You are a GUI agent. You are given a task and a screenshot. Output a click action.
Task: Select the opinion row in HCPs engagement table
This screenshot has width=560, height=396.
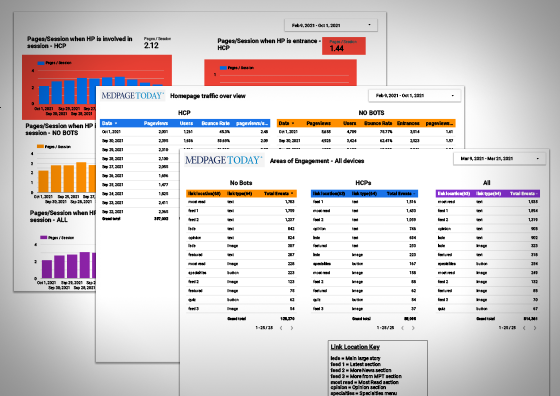coord(364,229)
